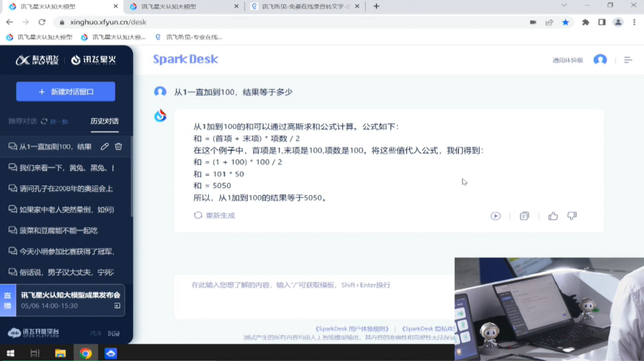Image resolution: width=644 pixels, height=361 pixels.
Task: Open the SparkDesk 用户体验规则 link
Action: [352, 329]
